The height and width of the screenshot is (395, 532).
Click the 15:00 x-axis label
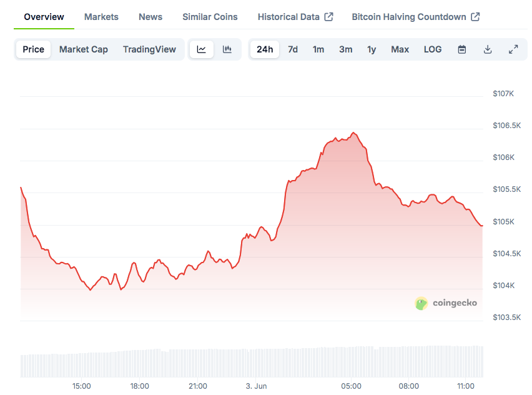(81, 386)
